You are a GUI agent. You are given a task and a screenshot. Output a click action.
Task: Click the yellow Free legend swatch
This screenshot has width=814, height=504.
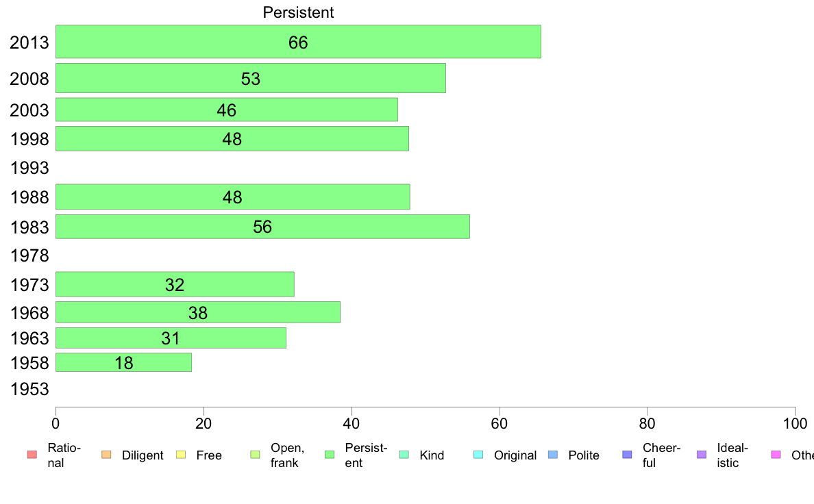[181, 455]
